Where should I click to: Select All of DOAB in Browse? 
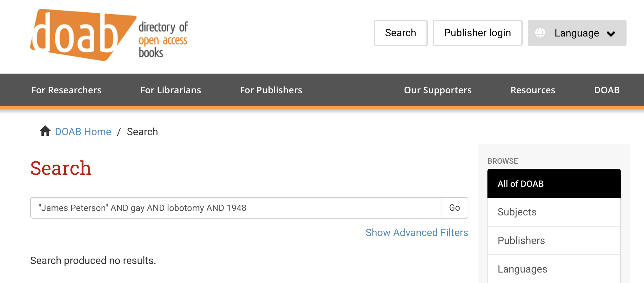[x=554, y=184]
